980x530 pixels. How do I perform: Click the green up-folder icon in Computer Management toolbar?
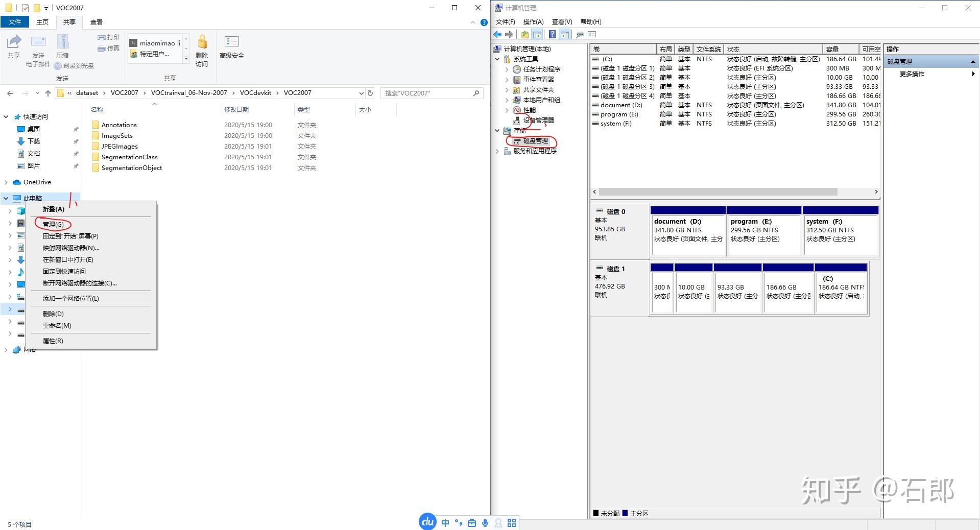click(x=524, y=35)
